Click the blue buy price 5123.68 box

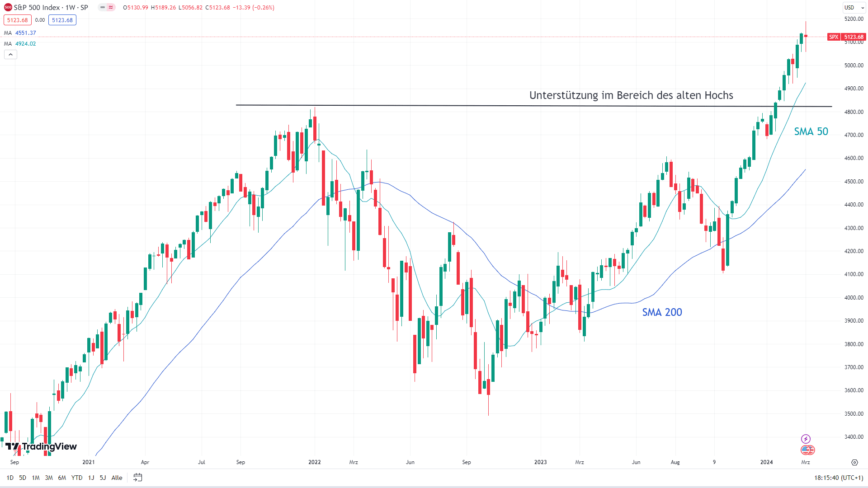coord(62,20)
